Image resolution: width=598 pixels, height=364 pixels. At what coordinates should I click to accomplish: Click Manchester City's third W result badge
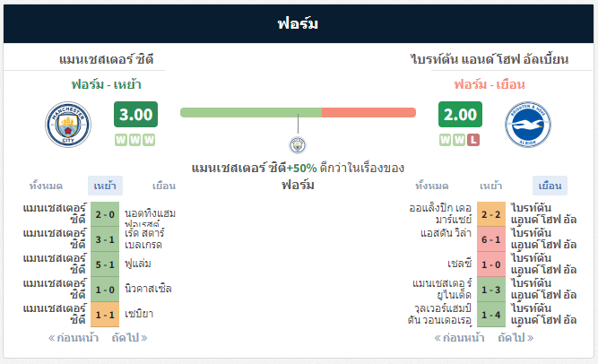(149, 140)
